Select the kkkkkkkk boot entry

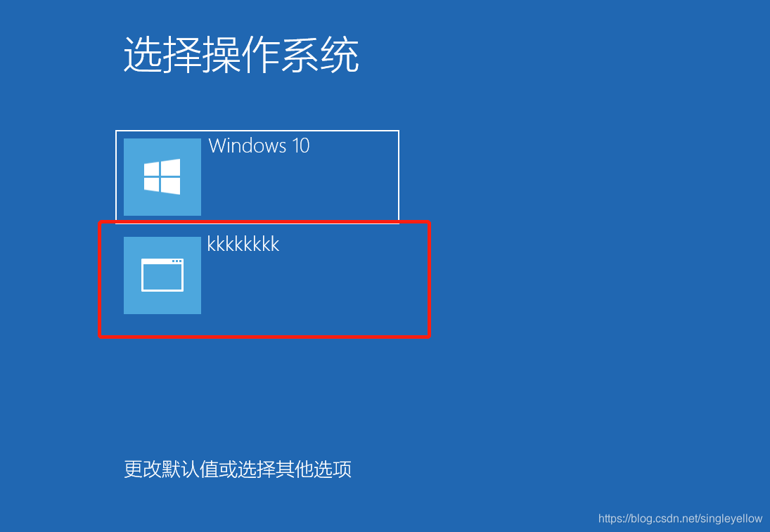(264, 279)
